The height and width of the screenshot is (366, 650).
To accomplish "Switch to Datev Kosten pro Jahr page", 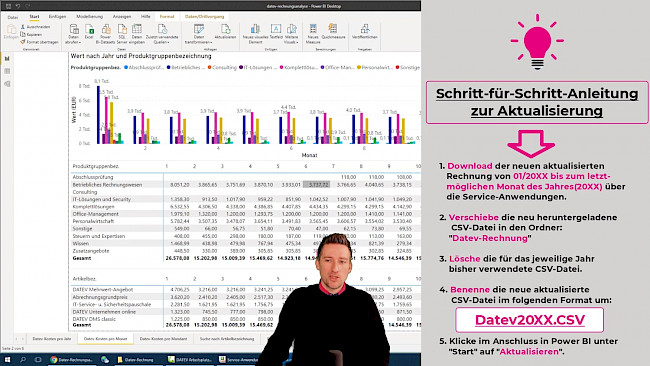I will coord(52,339).
